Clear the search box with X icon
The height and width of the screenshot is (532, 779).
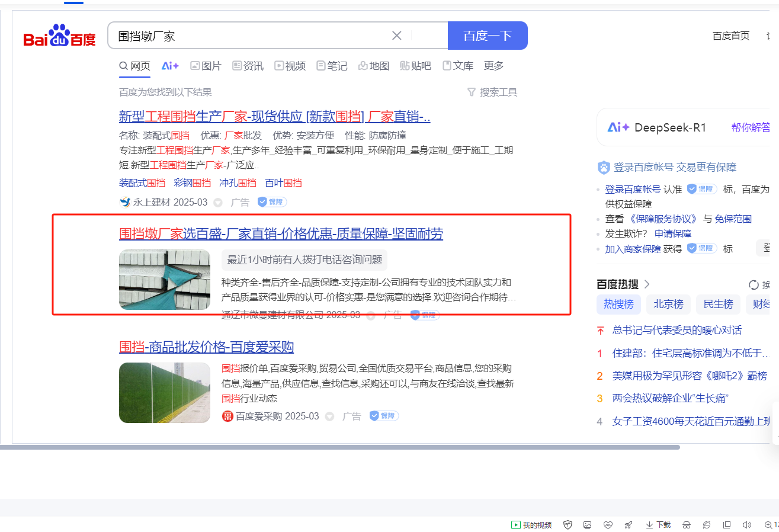[397, 36]
